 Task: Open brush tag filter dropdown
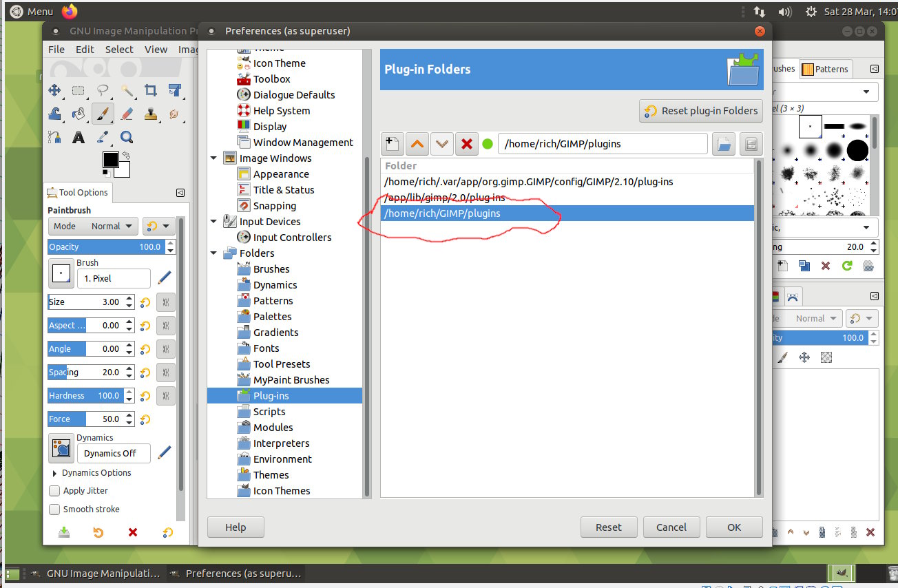coord(866,92)
